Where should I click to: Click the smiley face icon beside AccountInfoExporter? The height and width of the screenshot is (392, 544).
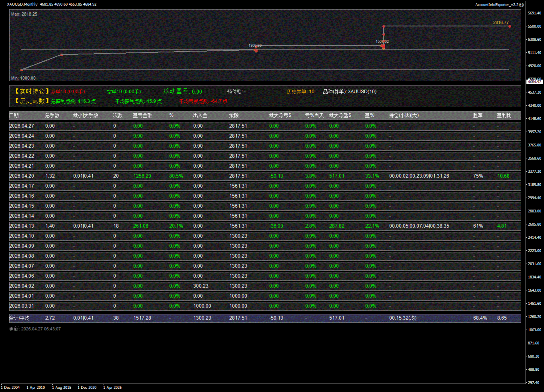point(521,4)
